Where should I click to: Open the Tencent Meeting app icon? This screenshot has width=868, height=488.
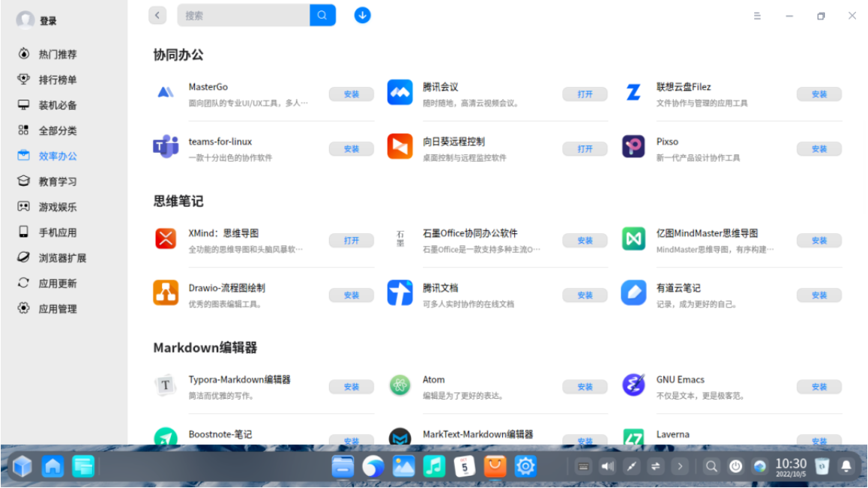coord(400,92)
